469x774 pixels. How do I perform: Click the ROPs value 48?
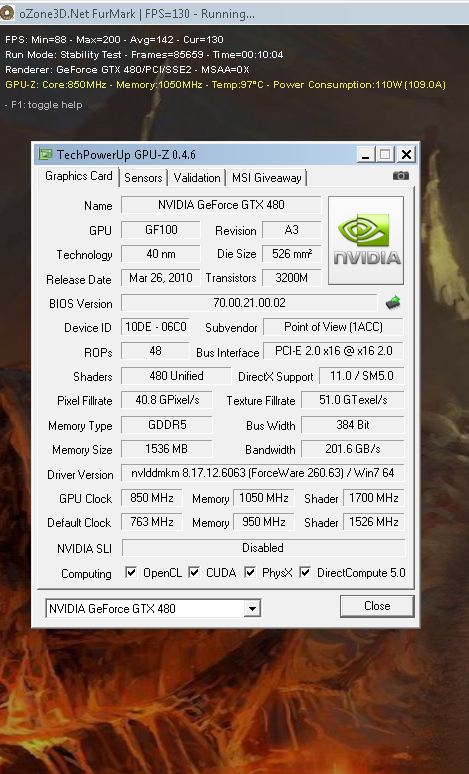coord(156,351)
